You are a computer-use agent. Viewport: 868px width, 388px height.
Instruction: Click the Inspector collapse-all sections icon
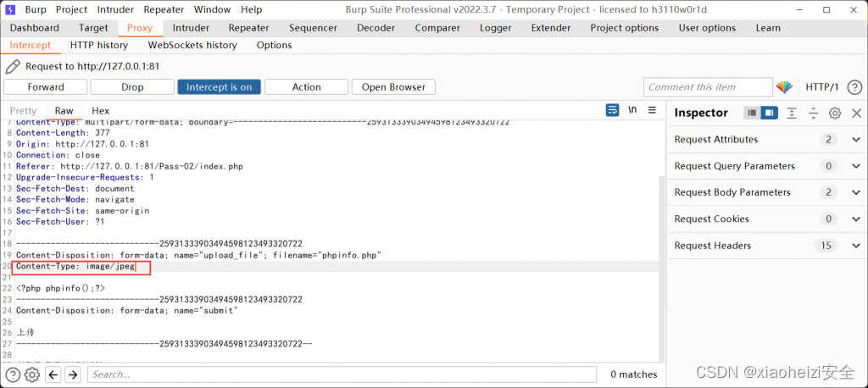813,113
